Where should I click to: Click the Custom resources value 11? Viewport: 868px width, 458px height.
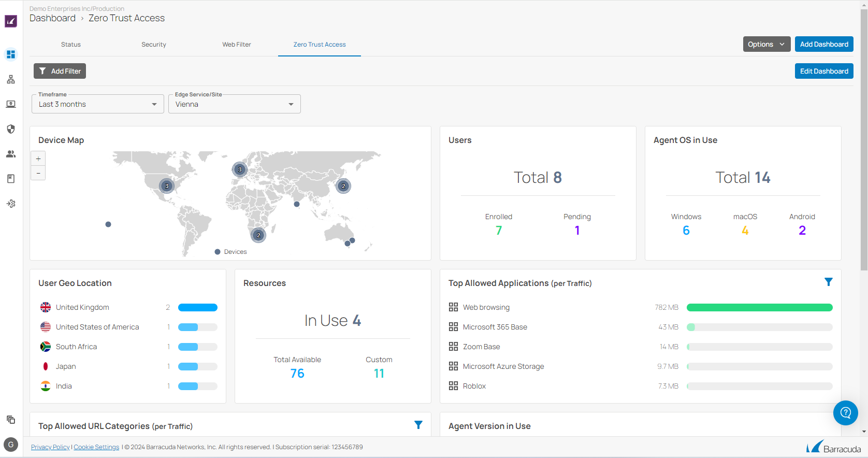coord(379,374)
